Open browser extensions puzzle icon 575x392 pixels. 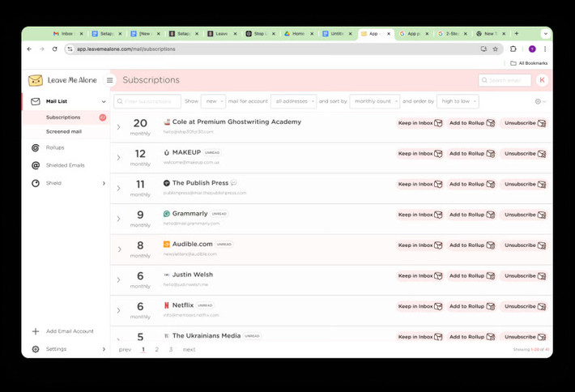(x=513, y=49)
